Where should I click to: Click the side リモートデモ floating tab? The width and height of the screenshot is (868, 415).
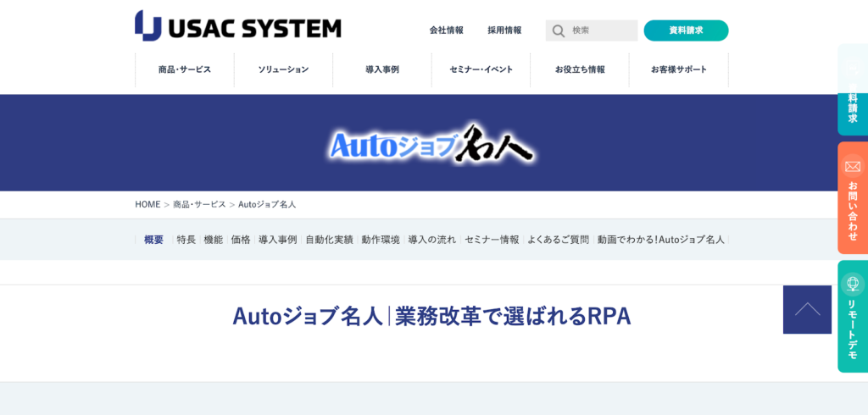pyautogui.click(x=853, y=317)
